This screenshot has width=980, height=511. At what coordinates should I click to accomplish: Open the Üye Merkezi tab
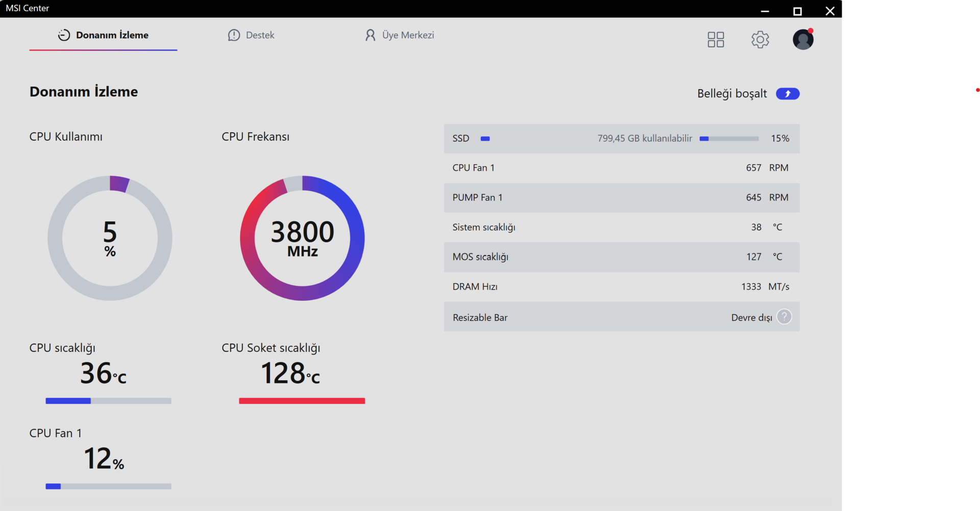399,35
